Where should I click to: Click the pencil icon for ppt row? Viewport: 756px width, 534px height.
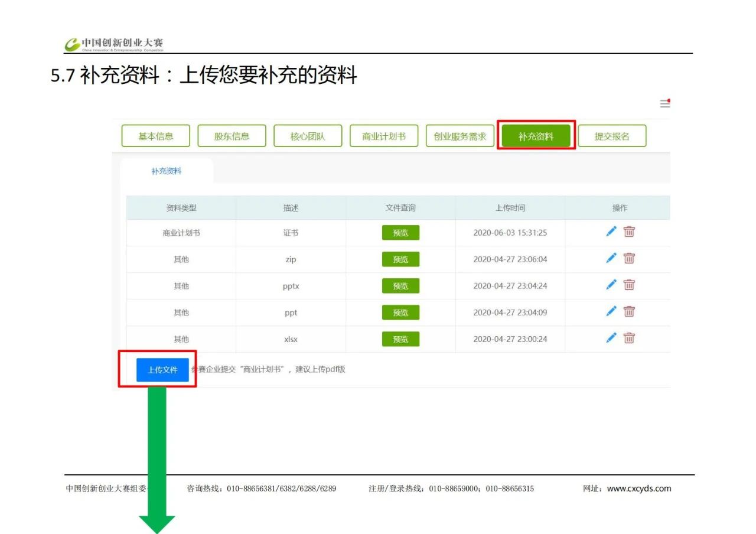(611, 311)
